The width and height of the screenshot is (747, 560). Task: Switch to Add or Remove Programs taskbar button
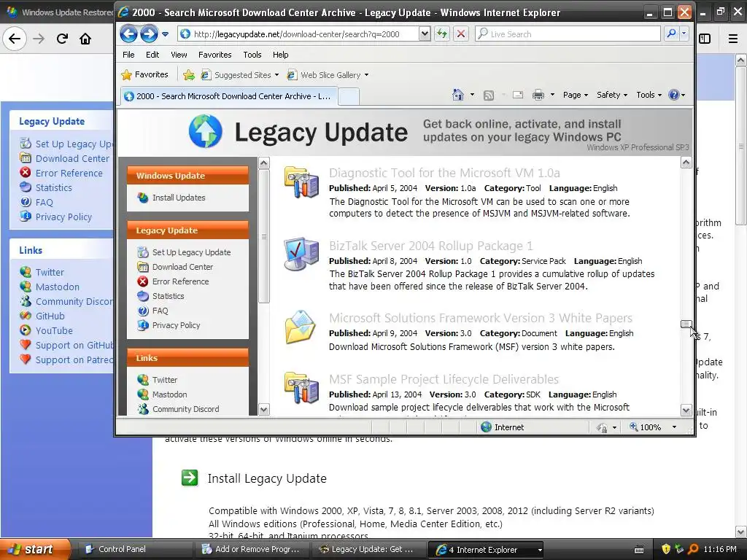coord(252,549)
